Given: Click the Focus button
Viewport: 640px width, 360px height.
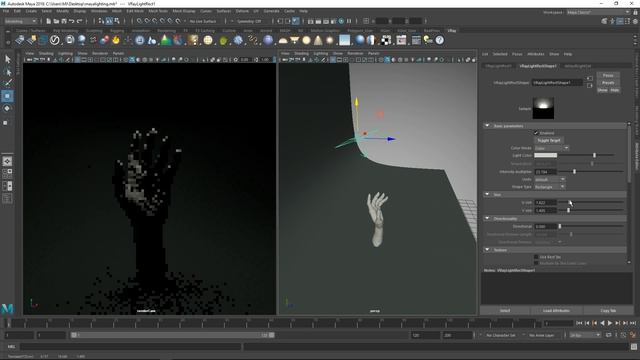Looking at the screenshot, I should click(608, 75).
